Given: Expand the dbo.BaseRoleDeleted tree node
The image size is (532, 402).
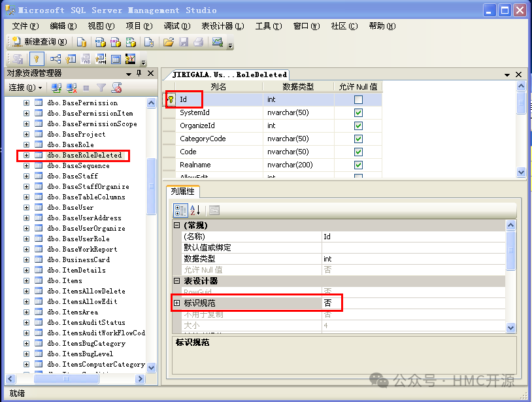Looking at the screenshot, I should (26, 156).
